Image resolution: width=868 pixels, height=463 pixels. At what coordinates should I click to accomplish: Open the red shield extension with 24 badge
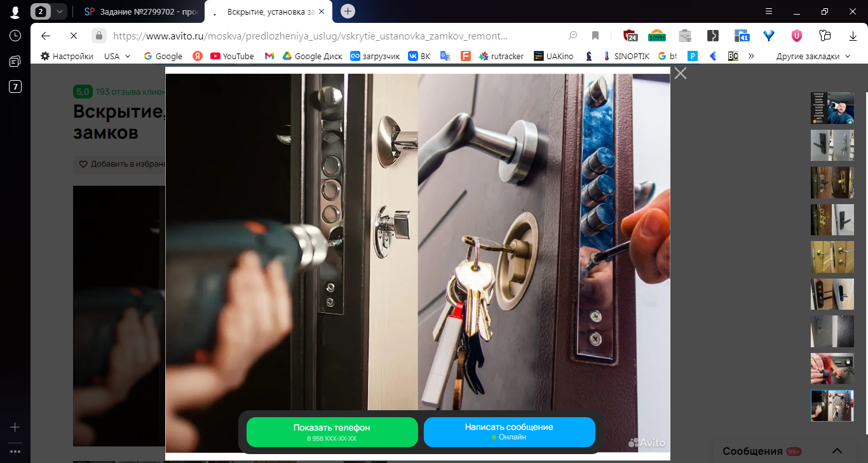point(630,36)
